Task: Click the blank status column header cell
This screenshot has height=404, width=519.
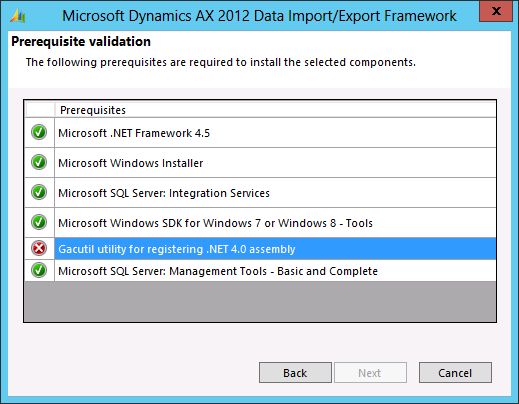Action: coord(40,110)
